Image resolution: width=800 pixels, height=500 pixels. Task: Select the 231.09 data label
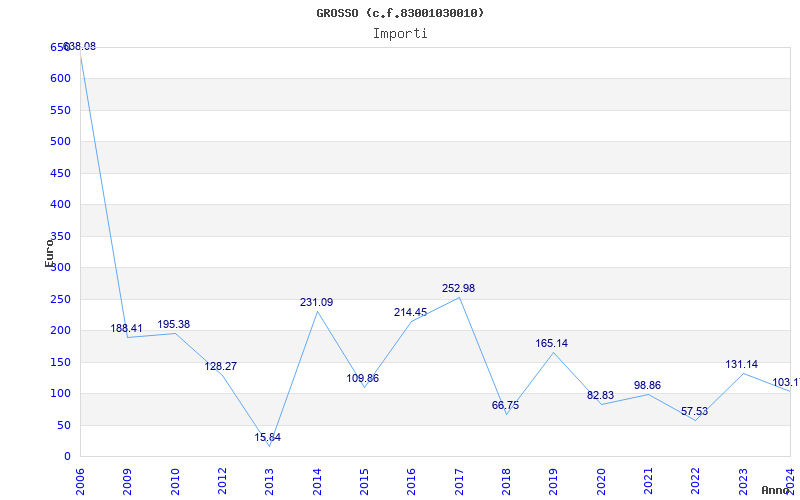point(316,302)
